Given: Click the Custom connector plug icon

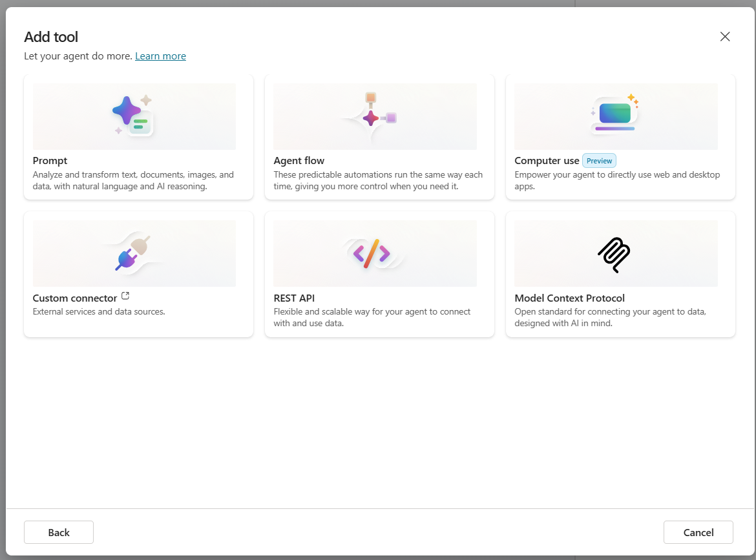Looking at the screenshot, I should (x=133, y=253).
